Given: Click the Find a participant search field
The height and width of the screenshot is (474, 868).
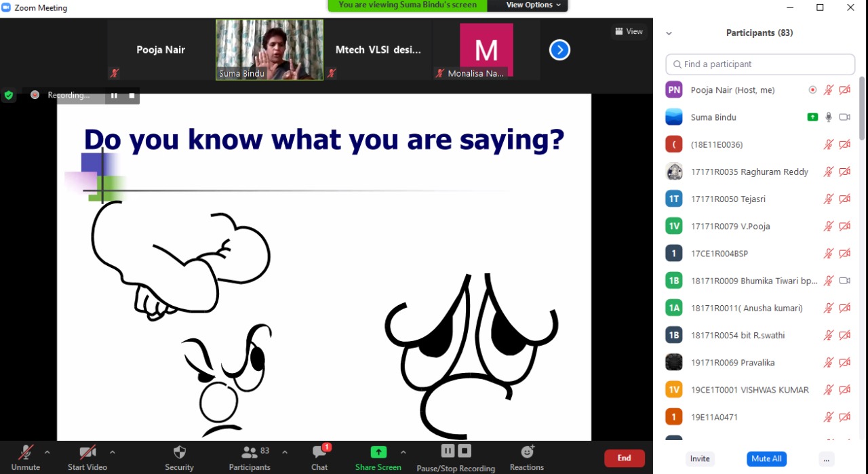Looking at the screenshot, I should click(x=760, y=64).
